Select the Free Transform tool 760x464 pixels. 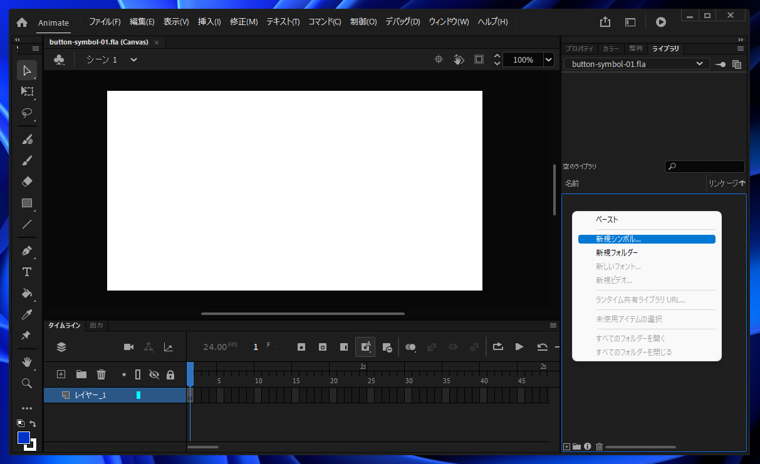click(x=27, y=92)
